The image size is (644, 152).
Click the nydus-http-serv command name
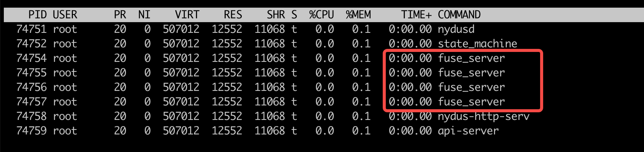tap(484, 116)
